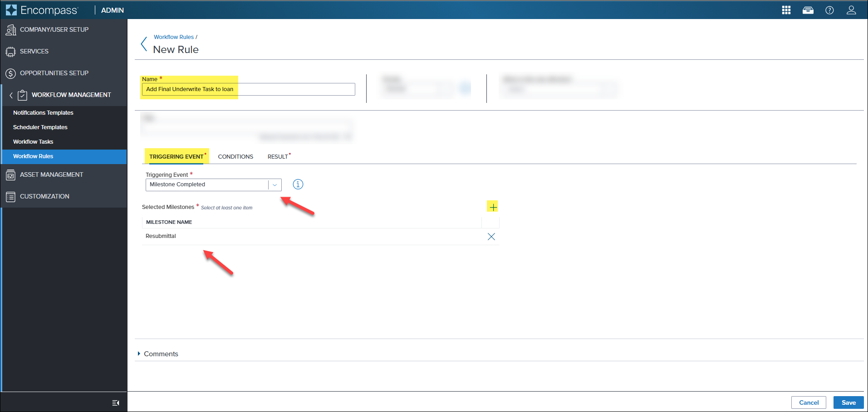The image size is (868, 412).
Task: Open the app launcher grid icon
Action: pos(786,10)
